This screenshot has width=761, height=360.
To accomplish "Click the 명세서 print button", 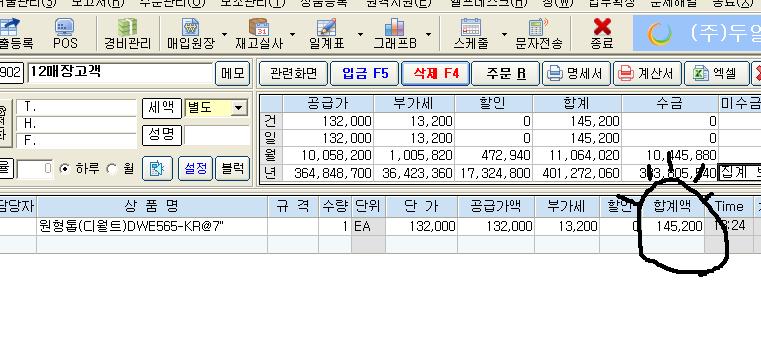I will click(x=576, y=74).
